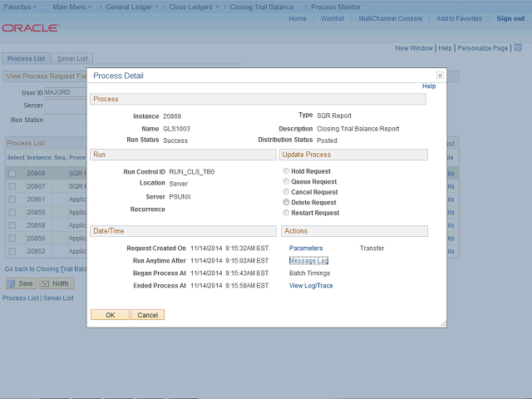Choose the Restart Request option
This screenshot has width=532, height=399.
[287, 213]
